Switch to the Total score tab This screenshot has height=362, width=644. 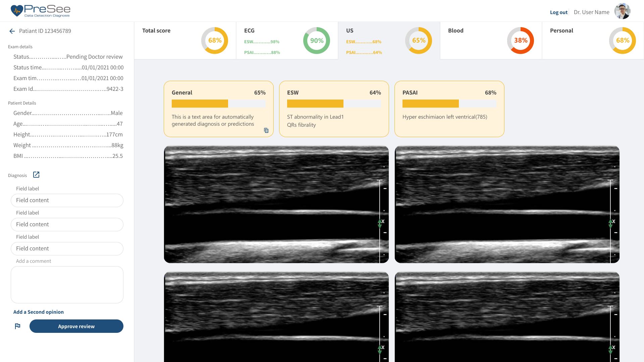point(185,41)
